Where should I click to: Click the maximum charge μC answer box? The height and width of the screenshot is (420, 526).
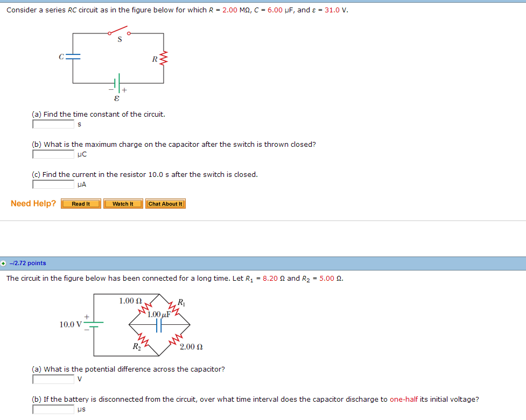point(53,154)
